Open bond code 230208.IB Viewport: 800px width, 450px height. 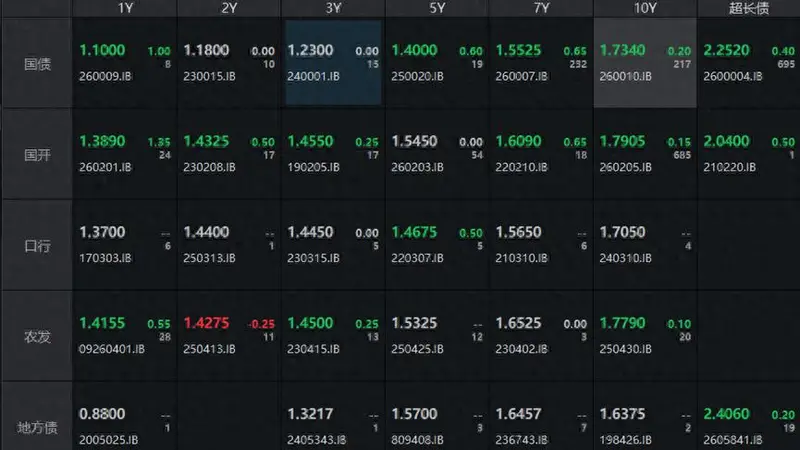click(x=209, y=167)
